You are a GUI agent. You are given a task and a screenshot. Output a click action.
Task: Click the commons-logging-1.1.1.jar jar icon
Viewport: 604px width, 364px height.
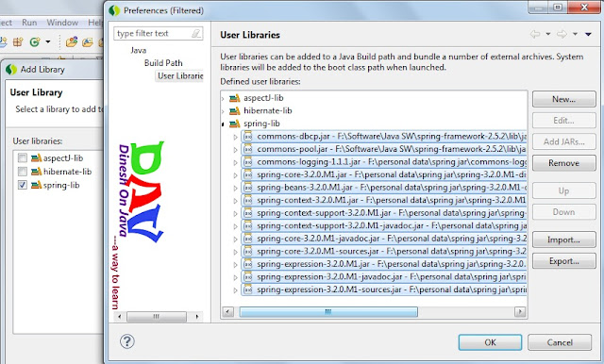pyautogui.click(x=247, y=161)
